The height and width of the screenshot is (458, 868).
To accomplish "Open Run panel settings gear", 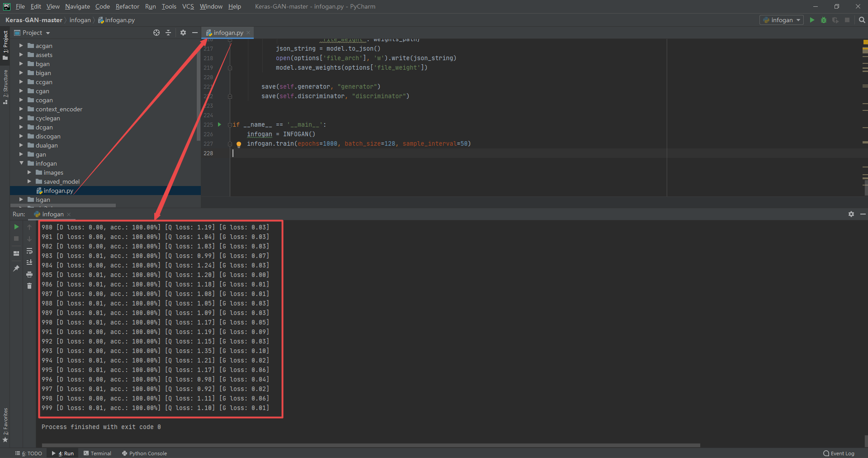I will [x=851, y=214].
